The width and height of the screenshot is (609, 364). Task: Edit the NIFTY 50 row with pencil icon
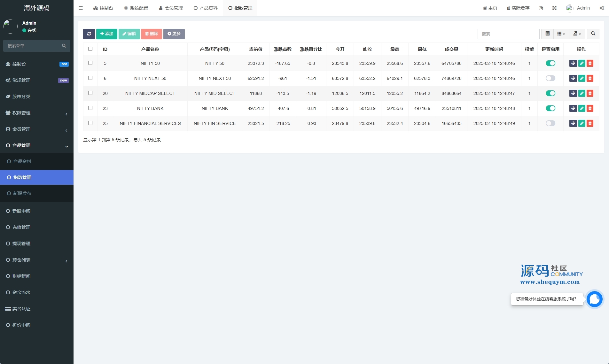[x=582, y=63]
